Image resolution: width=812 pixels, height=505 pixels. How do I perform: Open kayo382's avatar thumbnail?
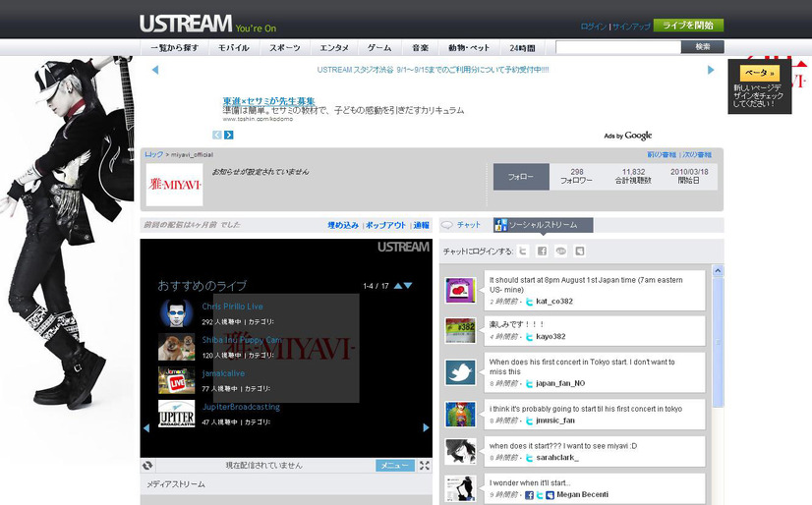460,331
